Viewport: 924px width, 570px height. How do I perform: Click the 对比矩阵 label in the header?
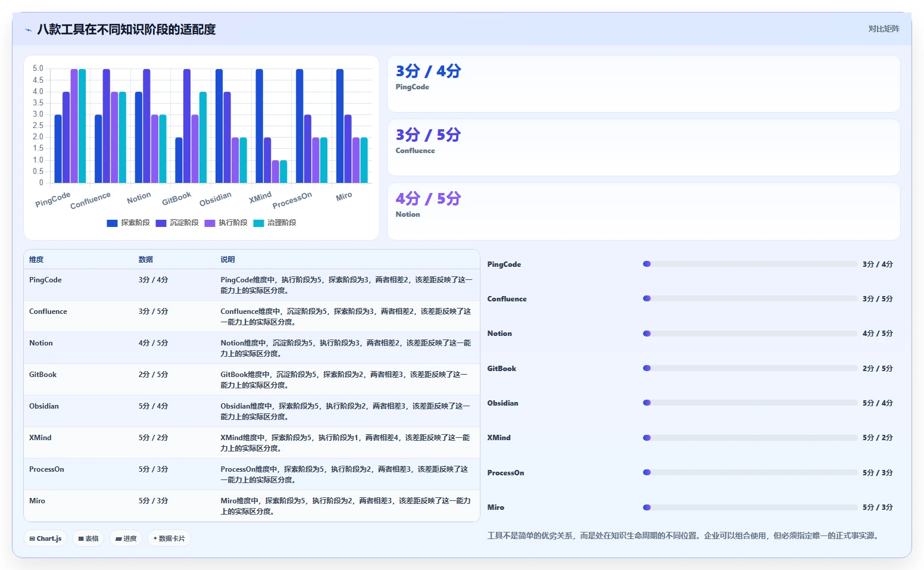pyautogui.click(x=884, y=29)
